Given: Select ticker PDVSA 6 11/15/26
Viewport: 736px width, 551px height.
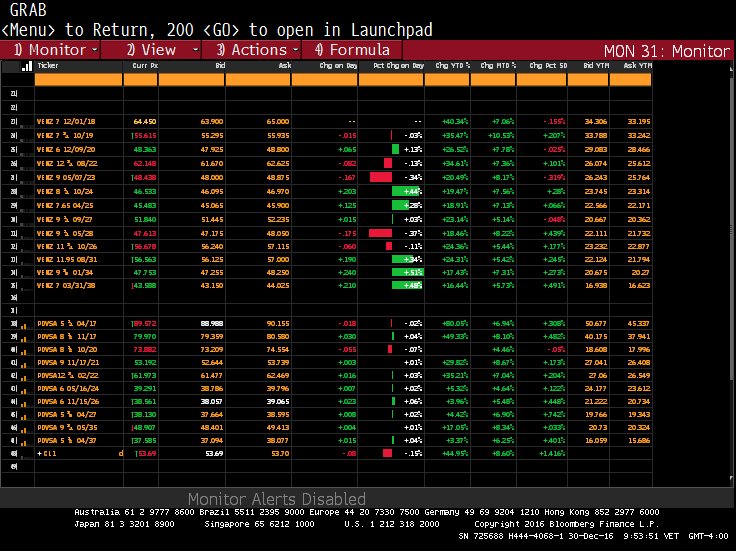Looking at the screenshot, I should pyautogui.click(x=68, y=402).
